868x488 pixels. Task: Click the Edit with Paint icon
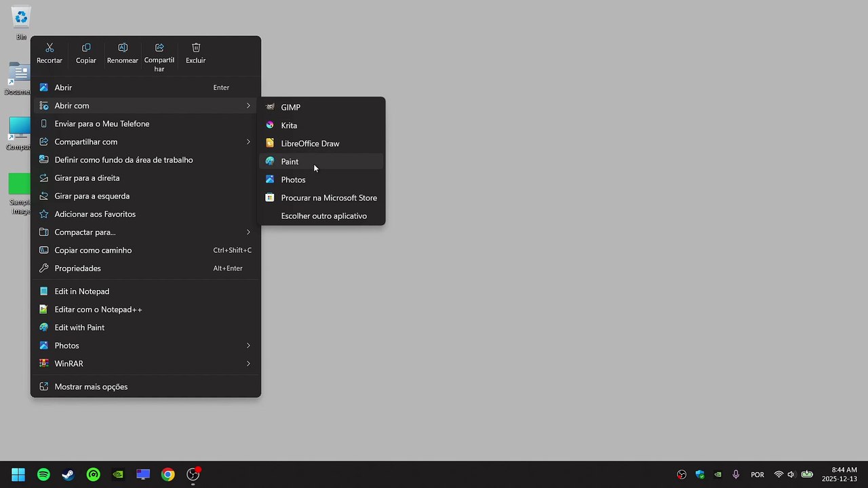tap(44, 327)
